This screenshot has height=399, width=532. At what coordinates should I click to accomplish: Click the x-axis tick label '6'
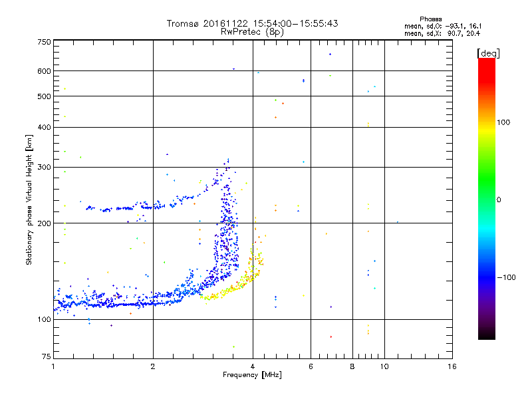(311, 366)
